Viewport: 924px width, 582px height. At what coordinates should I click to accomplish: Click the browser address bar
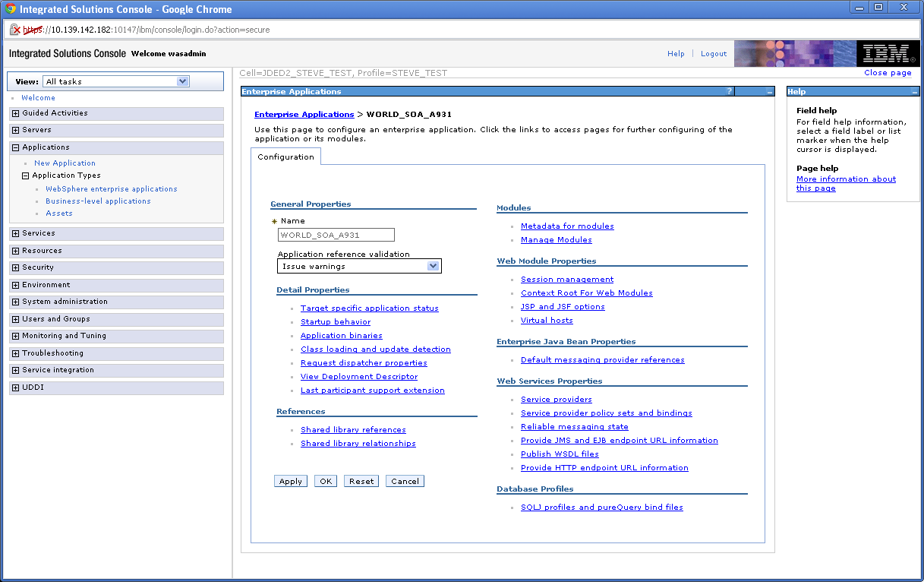[x=462, y=30]
